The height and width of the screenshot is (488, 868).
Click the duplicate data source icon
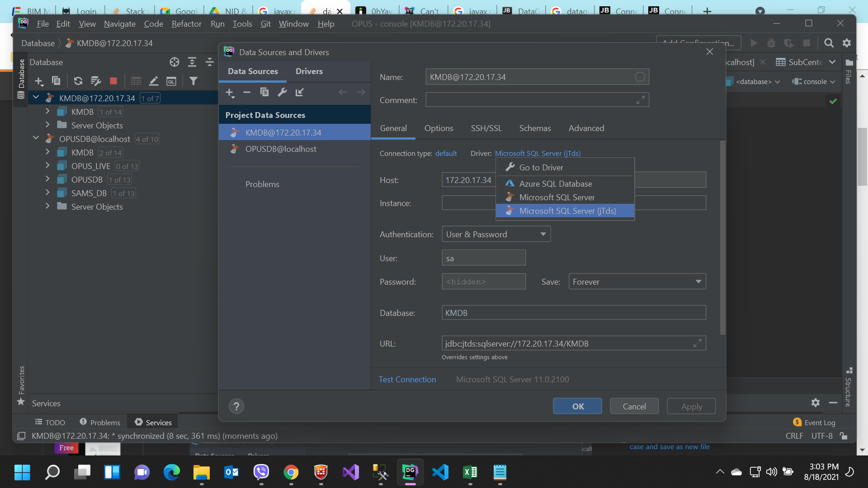click(x=264, y=93)
